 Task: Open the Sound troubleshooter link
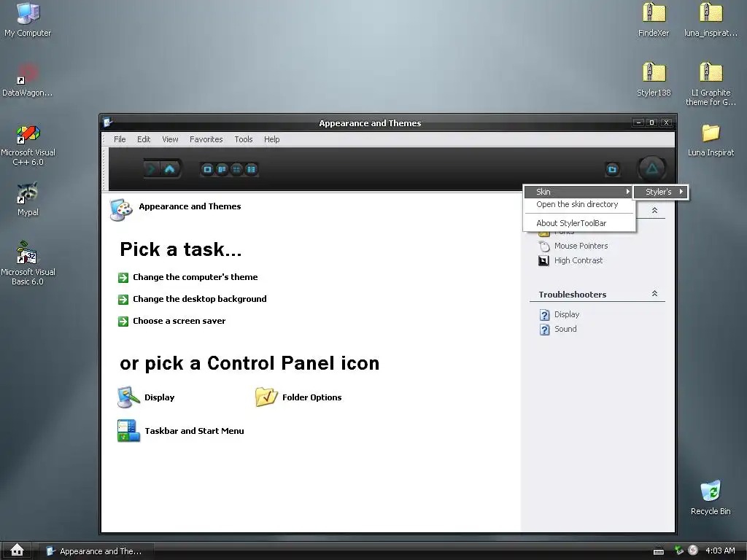[x=565, y=329]
